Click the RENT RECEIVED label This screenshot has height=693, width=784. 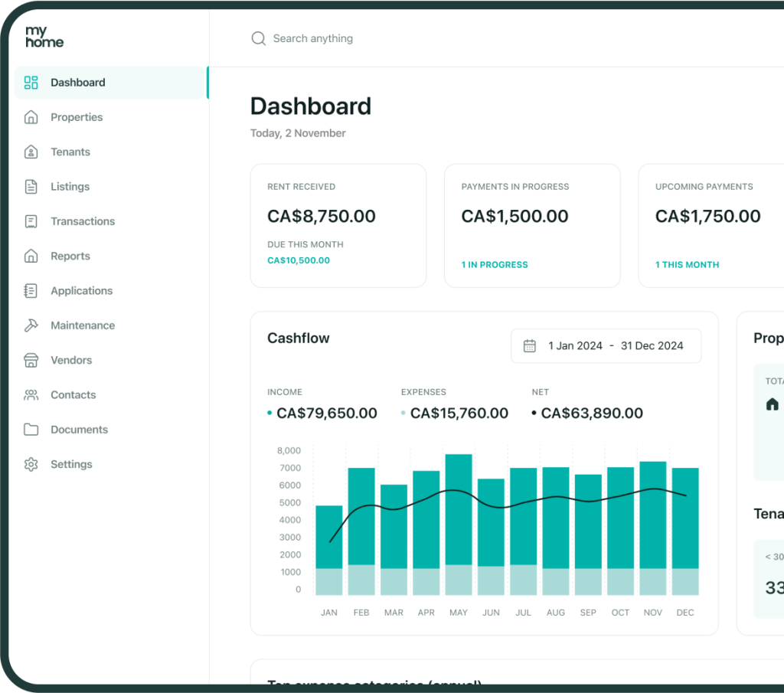coord(301,187)
